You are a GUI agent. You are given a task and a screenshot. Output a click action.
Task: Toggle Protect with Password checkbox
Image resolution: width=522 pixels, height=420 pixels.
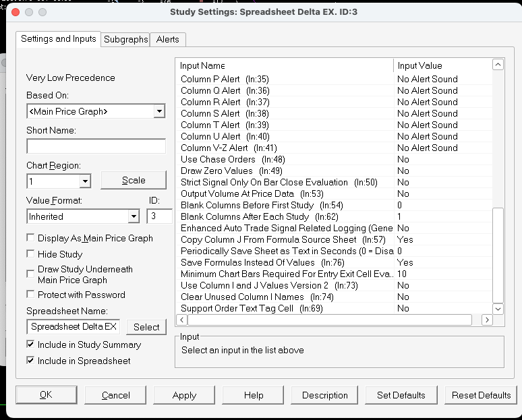click(31, 295)
